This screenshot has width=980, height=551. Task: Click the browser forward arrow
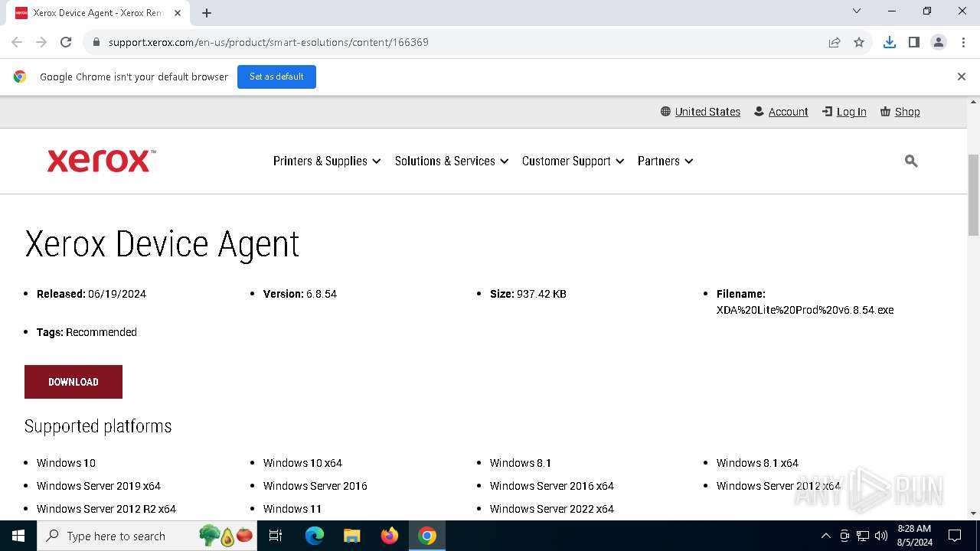click(41, 42)
